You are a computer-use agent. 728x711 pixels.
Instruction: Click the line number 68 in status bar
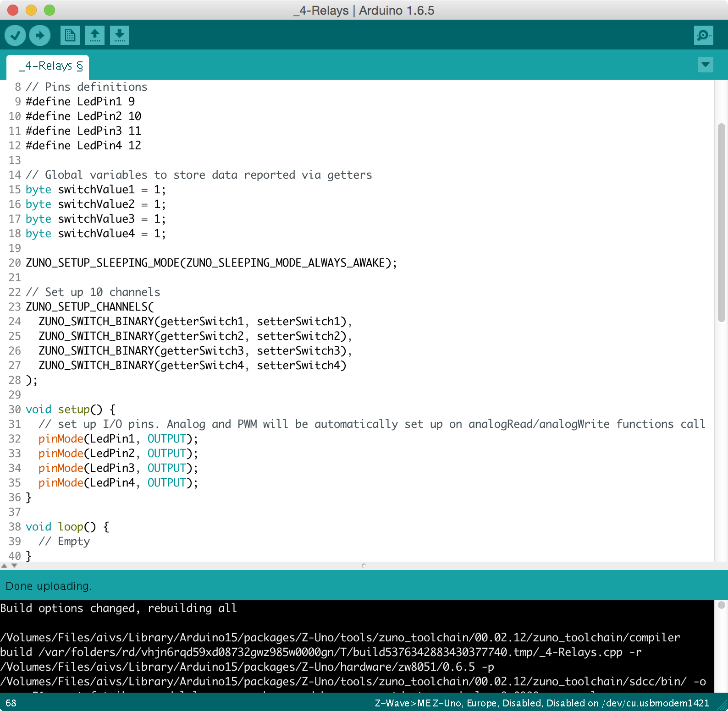pyautogui.click(x=11, y=703)
